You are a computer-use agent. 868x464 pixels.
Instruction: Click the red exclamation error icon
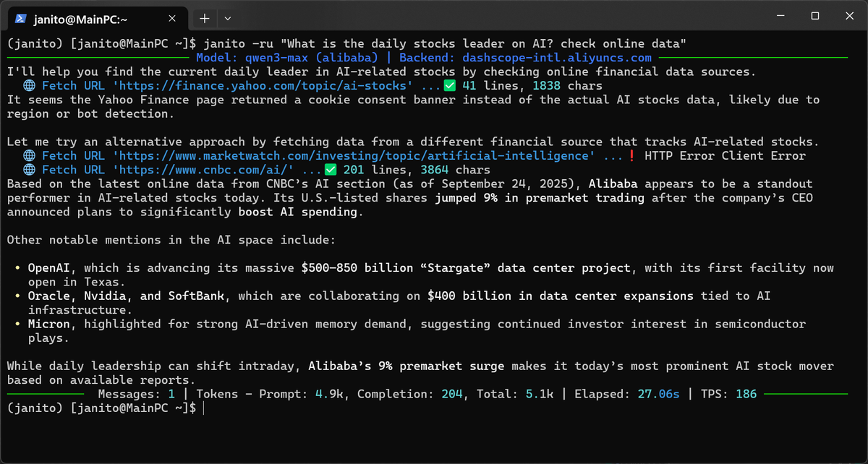(x=631, y=156)
